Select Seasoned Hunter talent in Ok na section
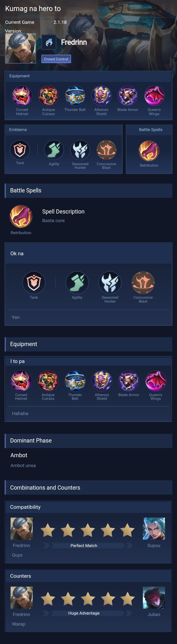177x644 pixels. pos(110,282)
